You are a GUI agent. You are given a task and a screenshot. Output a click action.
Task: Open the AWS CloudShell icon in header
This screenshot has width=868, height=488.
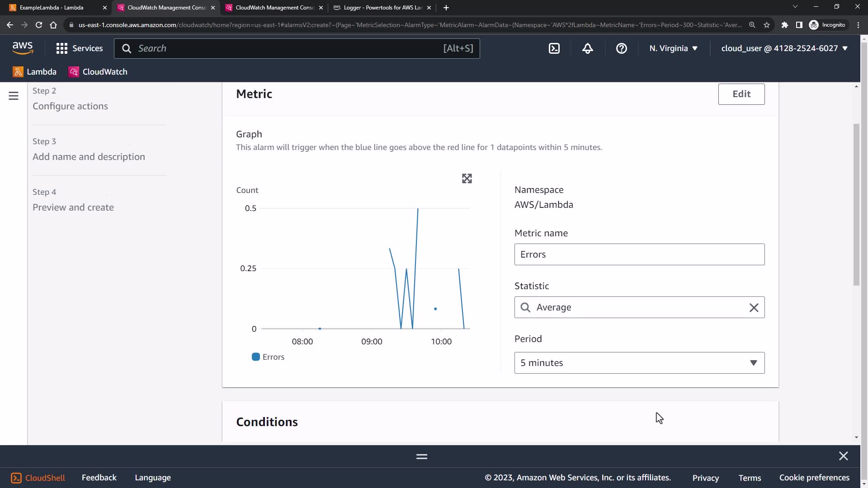click(x=554, y=48)
